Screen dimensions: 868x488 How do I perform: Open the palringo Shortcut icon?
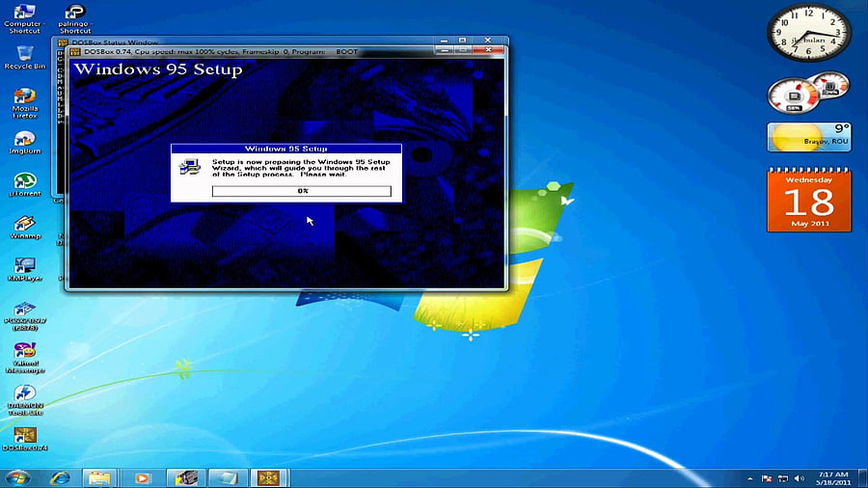75,19
